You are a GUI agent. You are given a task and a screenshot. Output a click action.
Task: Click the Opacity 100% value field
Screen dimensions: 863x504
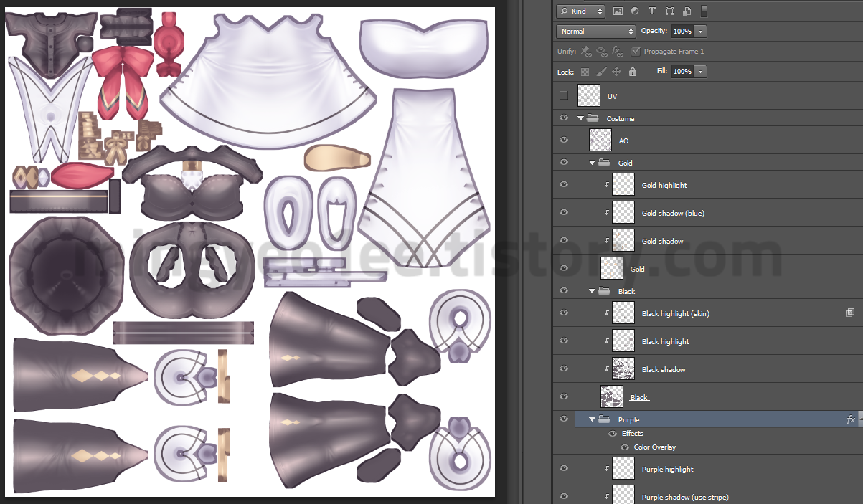tap(682, 32)
